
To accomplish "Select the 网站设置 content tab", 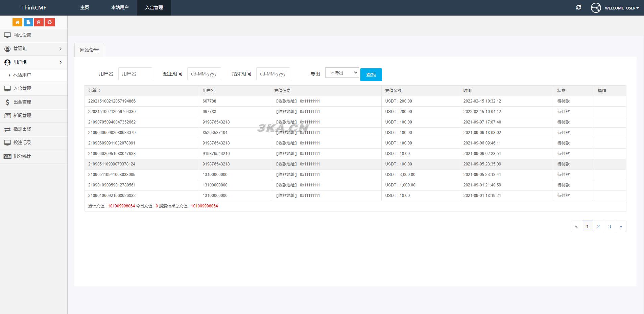I will (x=89, y=50).
